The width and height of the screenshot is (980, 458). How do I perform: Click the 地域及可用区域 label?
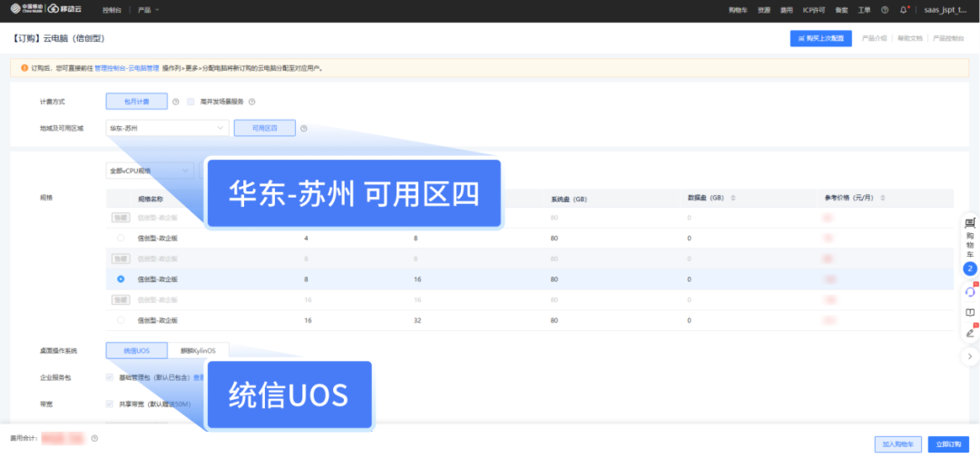click(x=62, y=129)
